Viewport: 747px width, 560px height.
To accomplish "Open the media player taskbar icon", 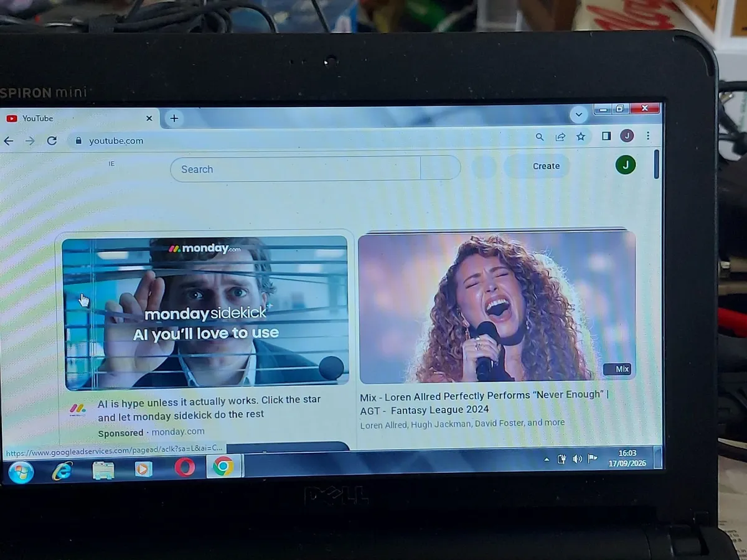I will (x=143, y=469).
